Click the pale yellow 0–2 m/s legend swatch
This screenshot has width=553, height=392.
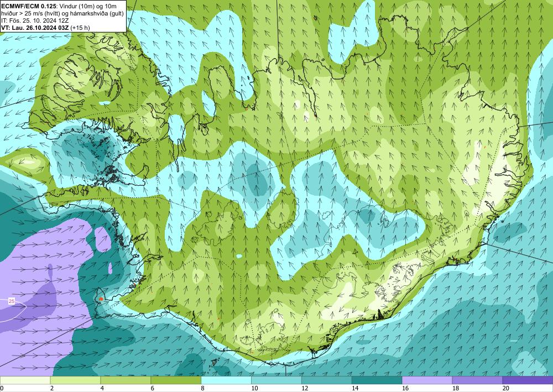[x=25, y=380]
